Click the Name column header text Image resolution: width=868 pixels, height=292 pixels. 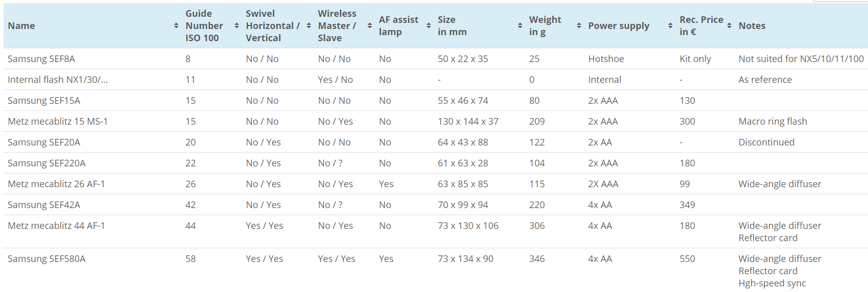click(21, 26)
